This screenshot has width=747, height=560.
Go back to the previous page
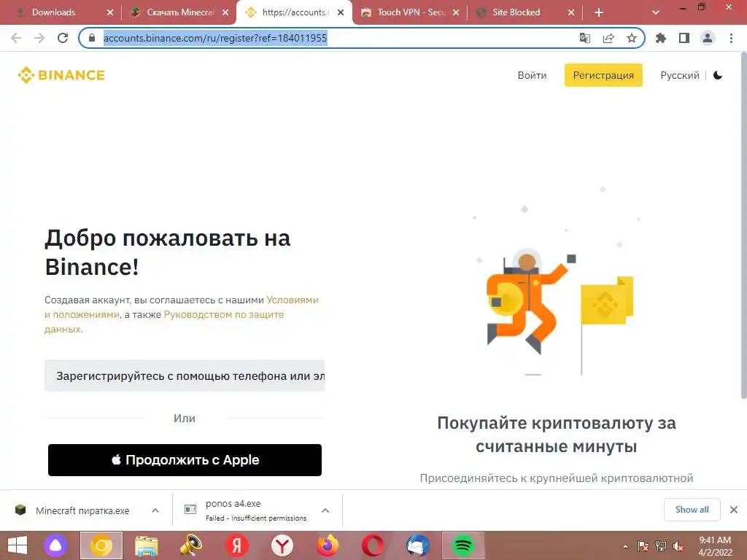pos(16,38)
